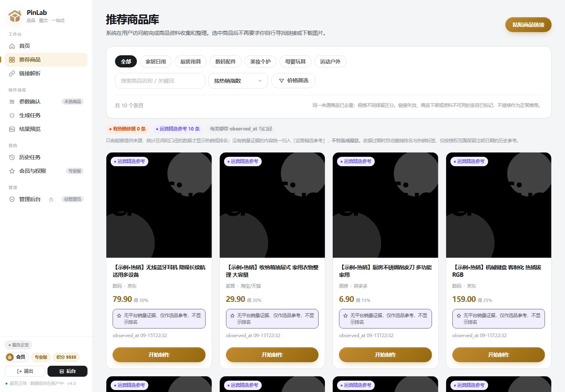Screen dimensions: 565x392
Task: Click the 家居 · 淘宝/天猫 source line
Action: tap(243, 286)
